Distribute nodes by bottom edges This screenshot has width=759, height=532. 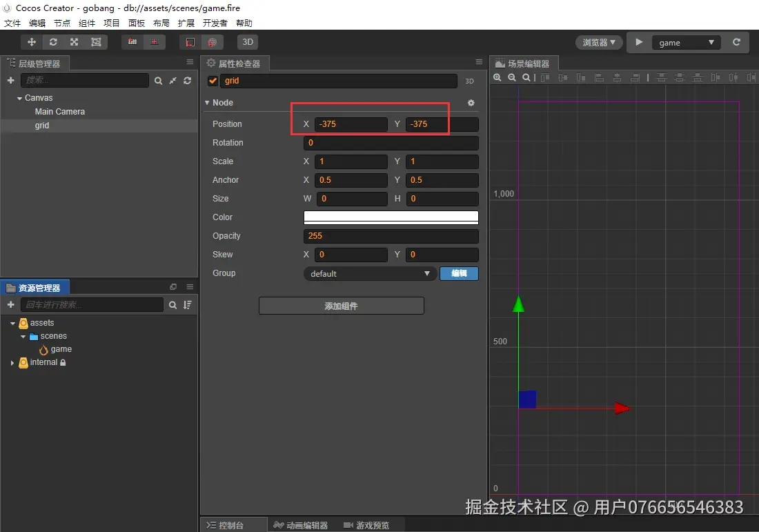pos(698,77)
